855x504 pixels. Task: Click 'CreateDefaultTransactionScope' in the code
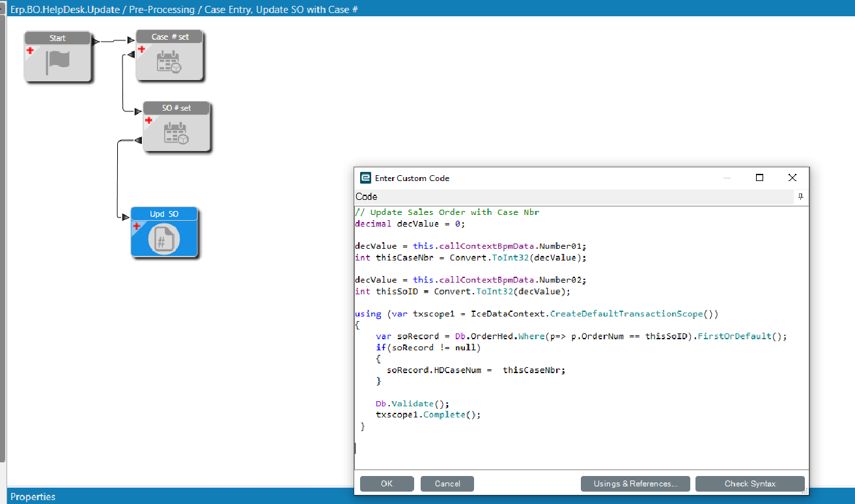[x=626, y=314]
